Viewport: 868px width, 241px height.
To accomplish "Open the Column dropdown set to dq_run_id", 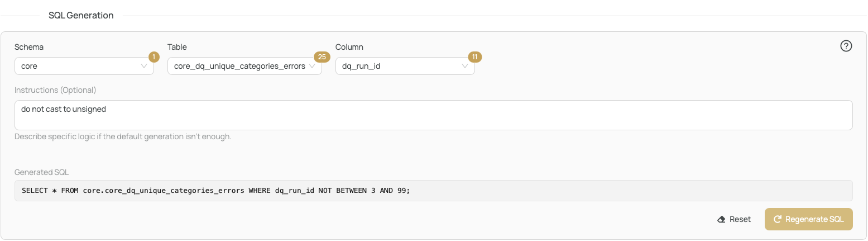I will click(405, 66).
